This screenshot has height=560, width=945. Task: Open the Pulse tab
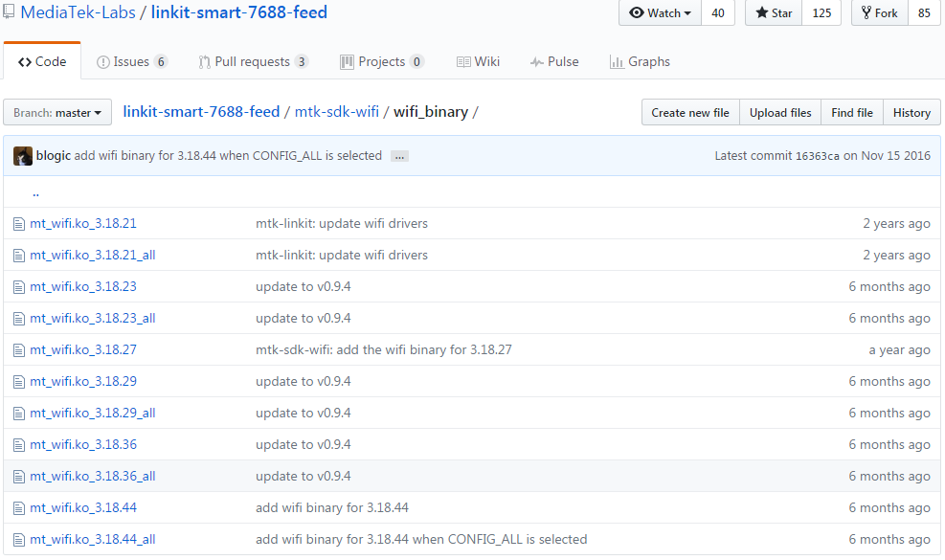click(554, 61)
